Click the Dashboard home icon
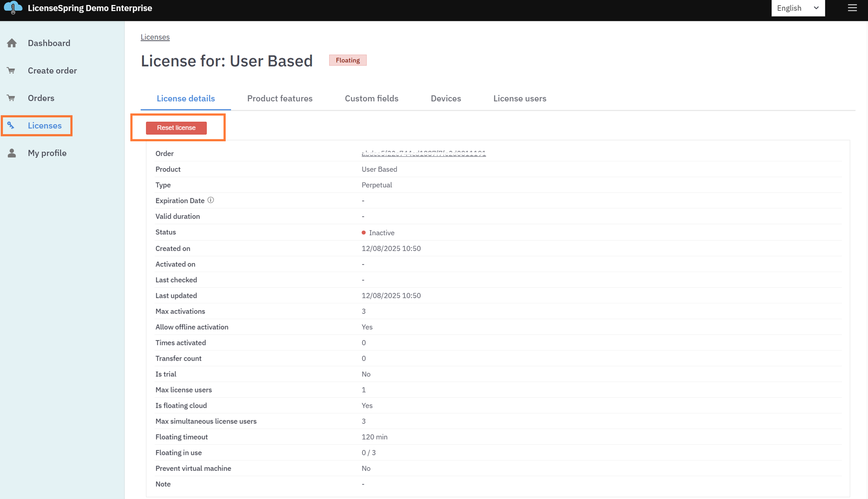The width and height of the screenshot is (868, 499). [12, 43]
